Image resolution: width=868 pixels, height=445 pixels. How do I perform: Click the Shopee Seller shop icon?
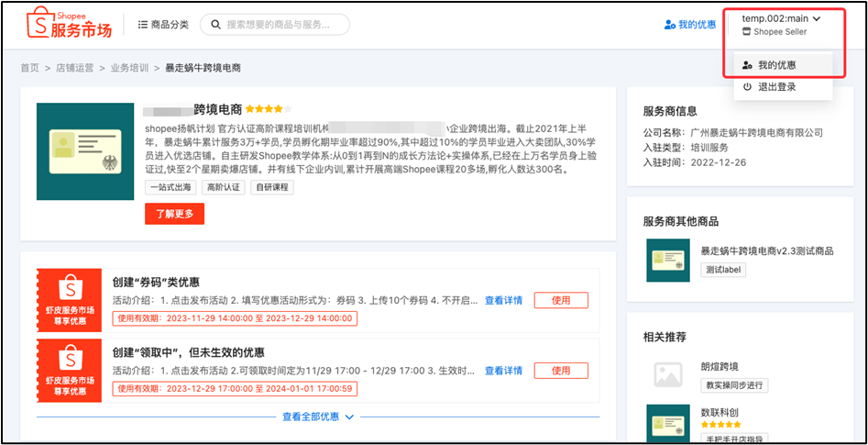coord(747,32)
